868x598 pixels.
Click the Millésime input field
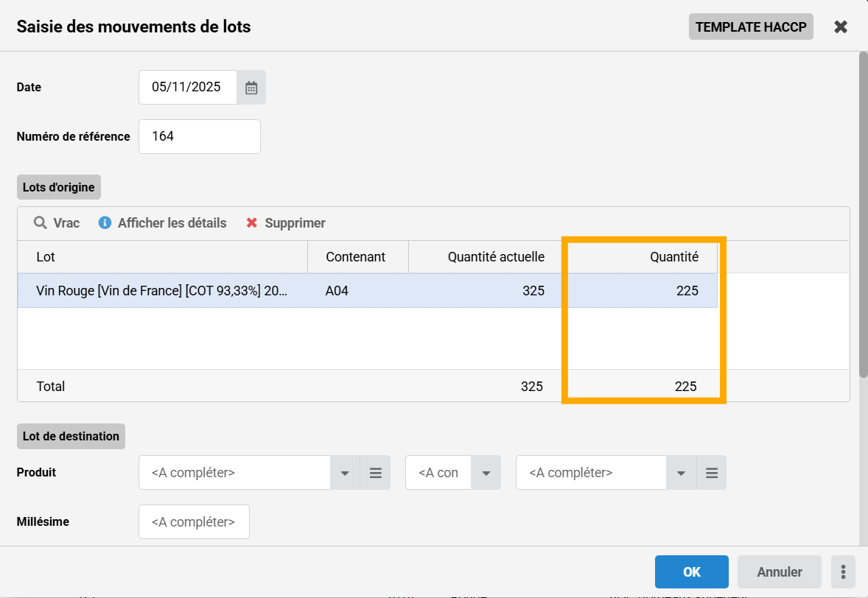pos(194,522)
